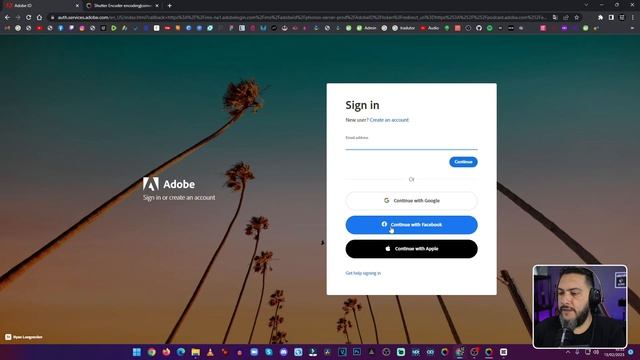The image size is (640, 360).
Task: Close the Adobe ID tab
Action: point(77,6)
